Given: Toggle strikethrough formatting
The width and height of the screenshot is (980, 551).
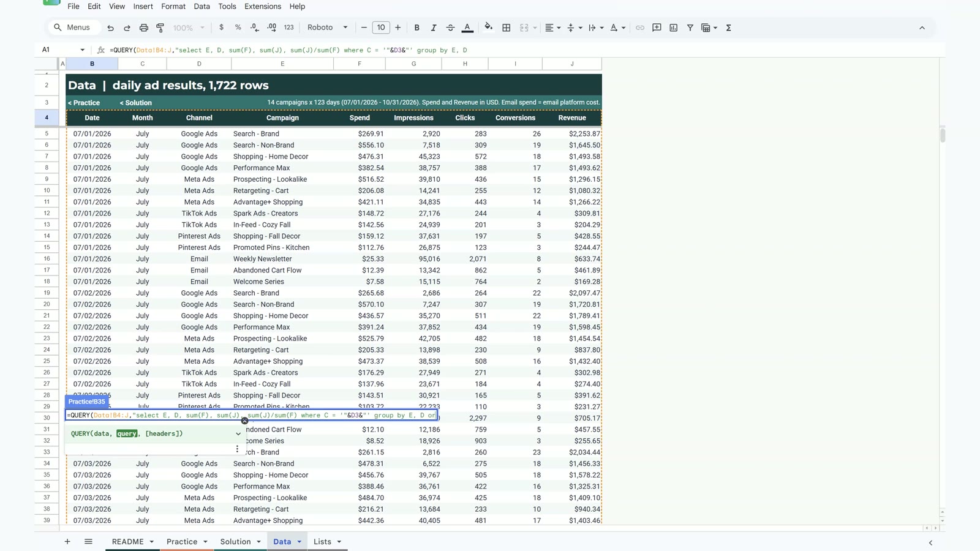Looking at the screenshot, I should [450, 28].
